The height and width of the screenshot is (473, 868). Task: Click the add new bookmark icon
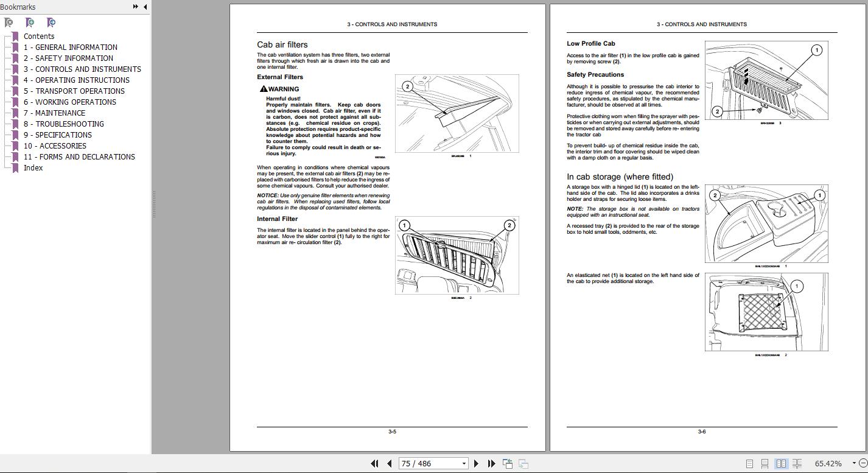pos(30,23)
